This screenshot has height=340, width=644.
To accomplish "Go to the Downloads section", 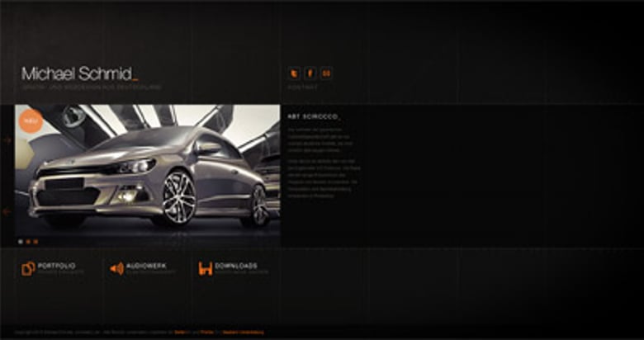I will [236, 266].
